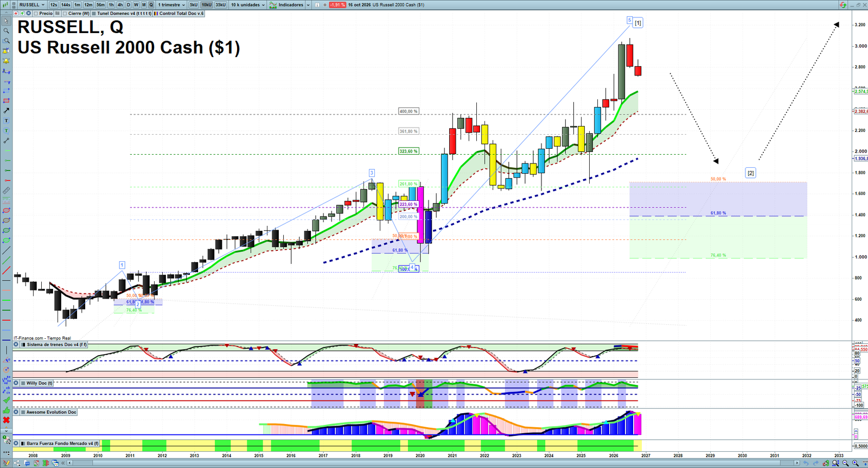Open the 10 k unidades dropdown
This screenshot has width=868, height=468.
click(248, 5)
